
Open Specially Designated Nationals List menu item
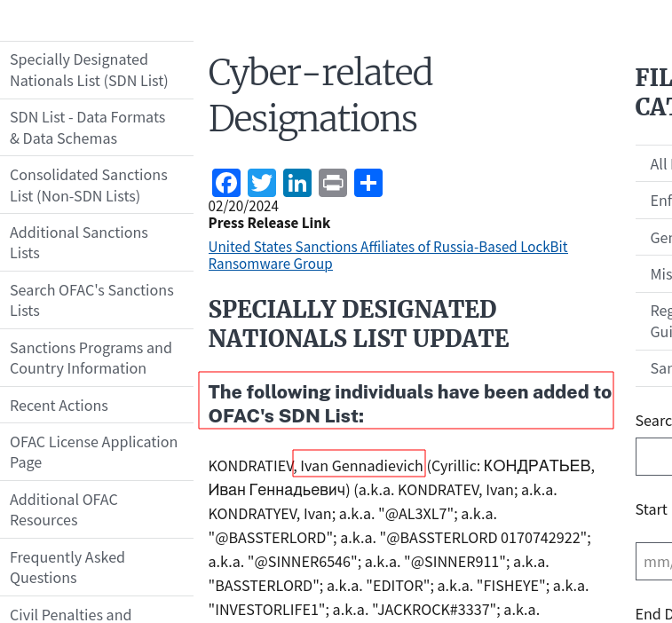89,70
